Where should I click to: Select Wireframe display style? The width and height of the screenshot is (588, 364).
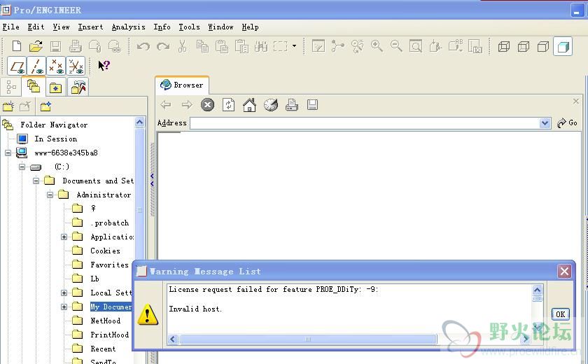[x=503, y=46]
